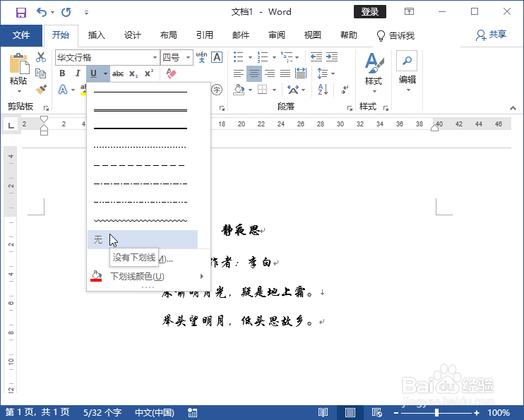Open the Quick Access Toolbar customize arrow

pos(86,13)
